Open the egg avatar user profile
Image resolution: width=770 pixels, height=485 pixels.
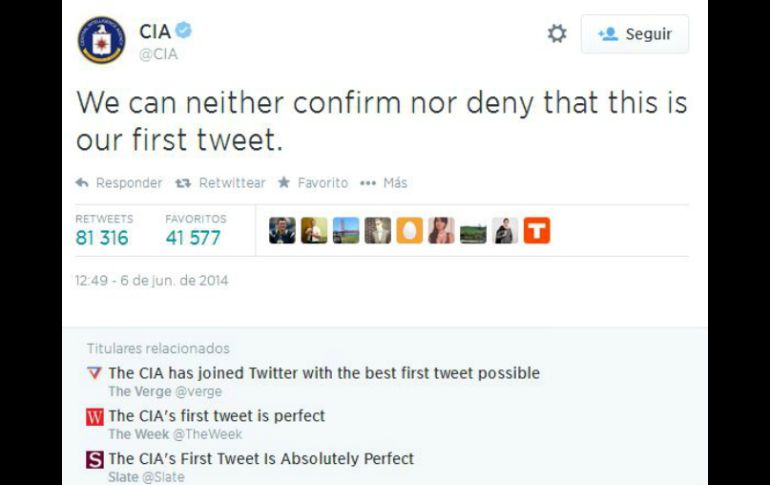[409, 231]
